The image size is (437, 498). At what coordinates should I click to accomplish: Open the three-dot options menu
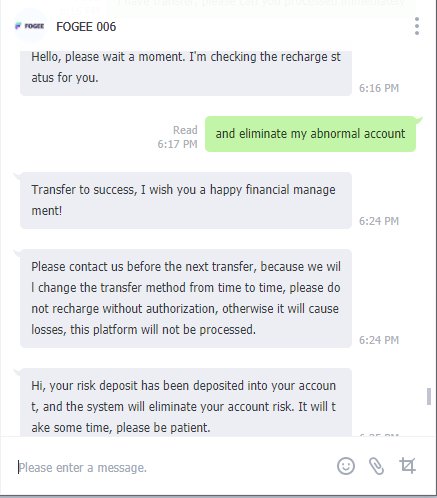point(417,26)
